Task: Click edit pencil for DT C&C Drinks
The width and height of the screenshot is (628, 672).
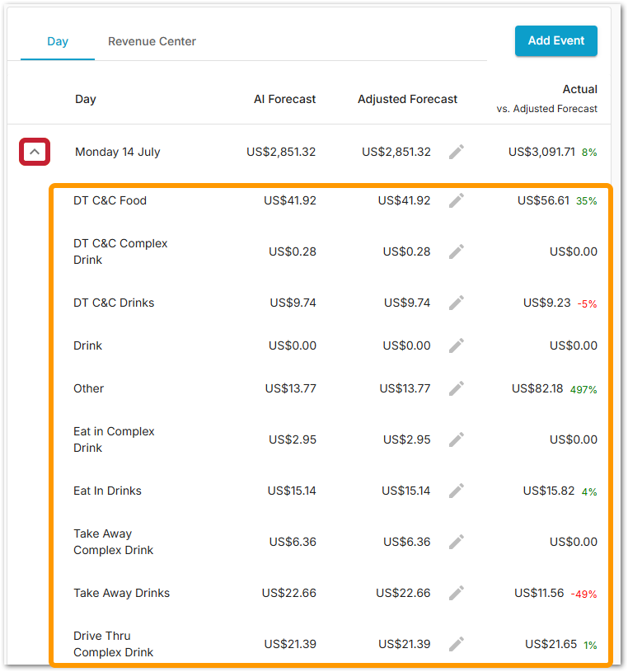Action: point(457,303)
